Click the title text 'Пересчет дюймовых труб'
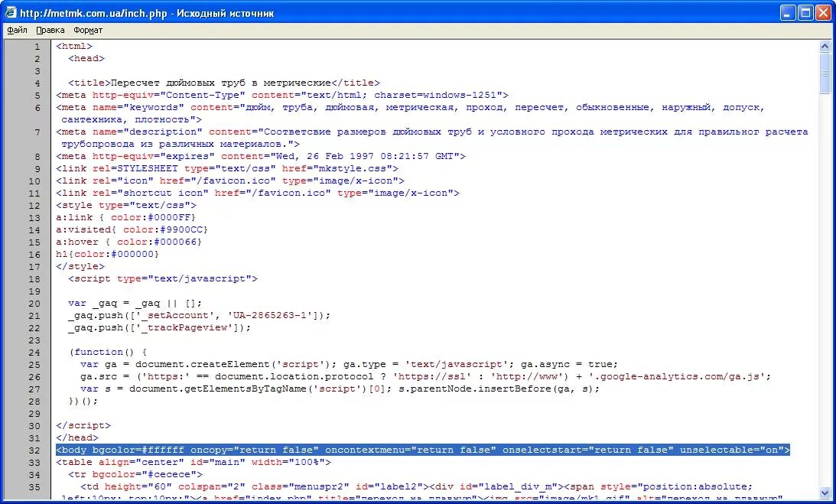The height and width of the screenshot is (504, 836). coord(178,83)
